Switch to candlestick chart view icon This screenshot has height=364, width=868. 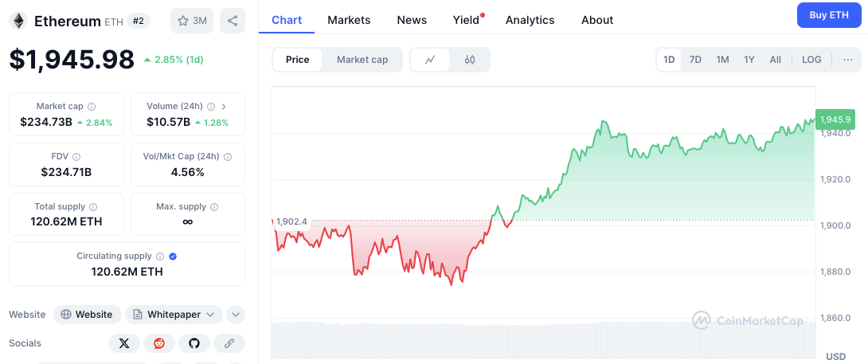point(470,60)
